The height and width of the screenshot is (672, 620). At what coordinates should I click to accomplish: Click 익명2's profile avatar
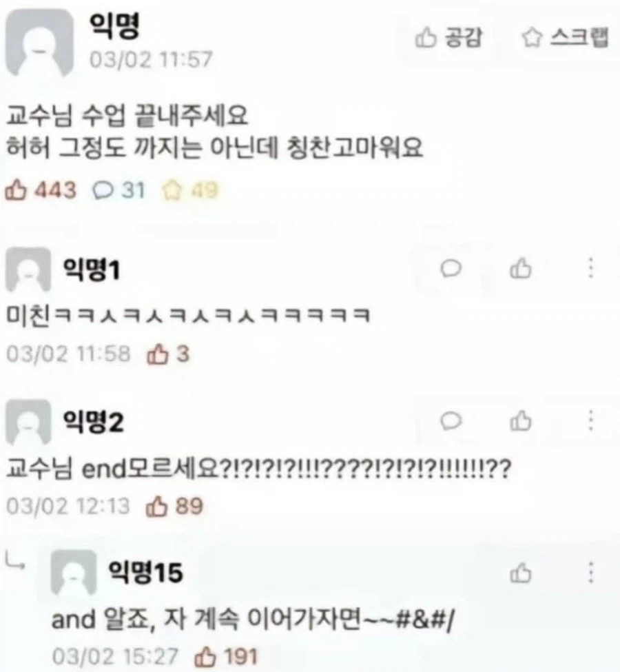[x=28, y=422]
